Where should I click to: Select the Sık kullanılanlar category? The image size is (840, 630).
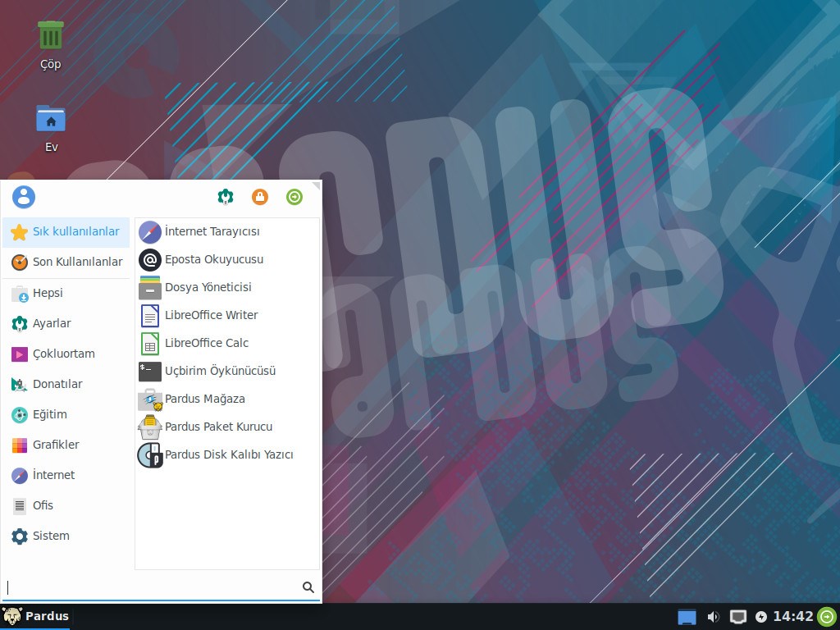click(x=66, y=232)
